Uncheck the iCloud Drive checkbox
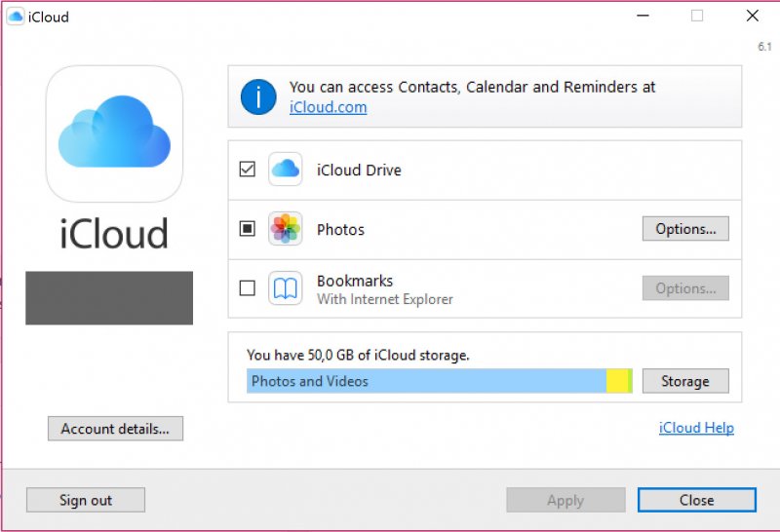 248,169
